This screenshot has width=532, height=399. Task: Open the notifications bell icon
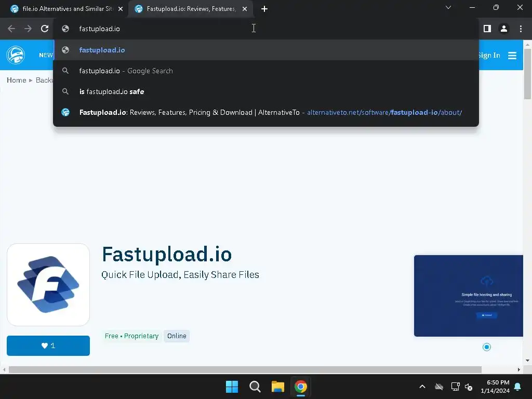point(518,387)
